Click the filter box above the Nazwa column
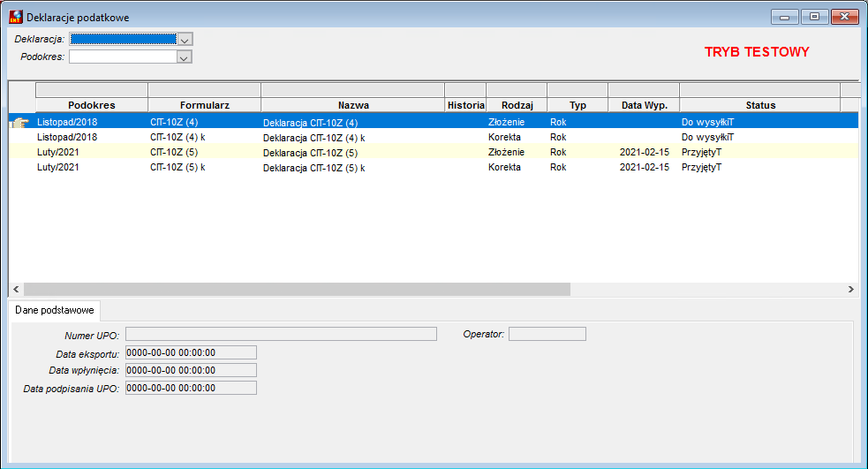 point(352,90)
